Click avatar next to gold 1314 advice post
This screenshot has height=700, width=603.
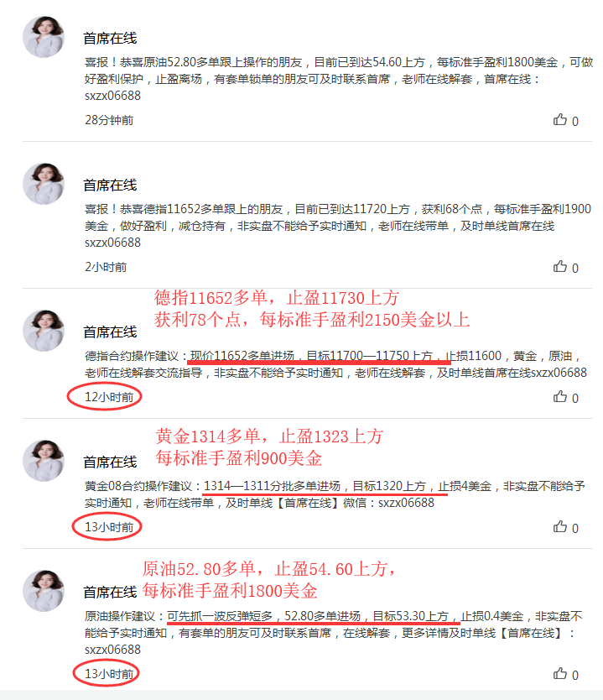pyautogui.click(x=44, y=461)
